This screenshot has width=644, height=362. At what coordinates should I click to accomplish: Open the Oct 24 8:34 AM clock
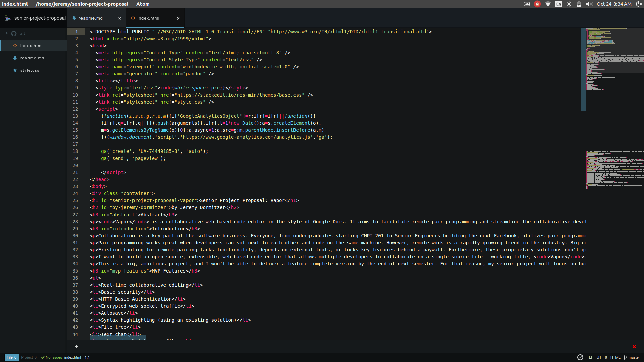(x=614, y=4)
